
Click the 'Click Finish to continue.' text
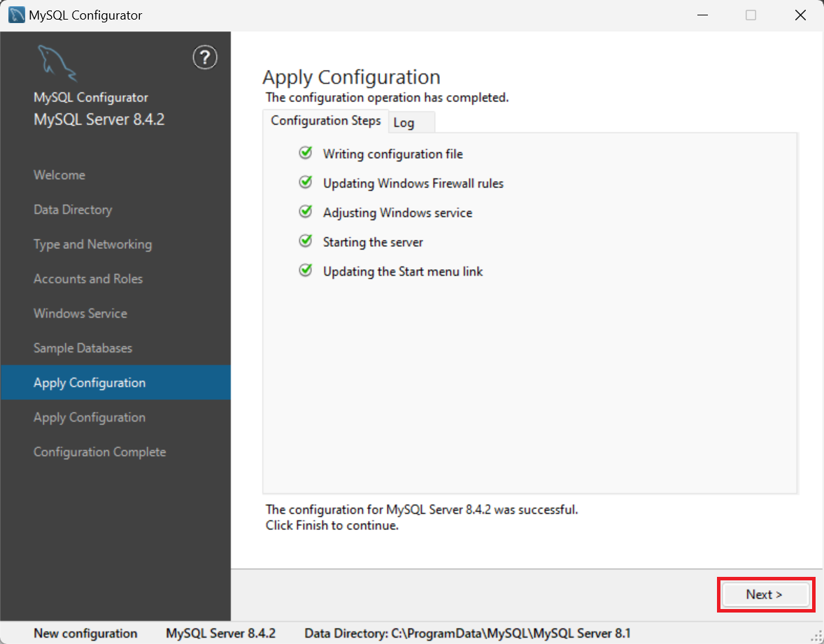click(x=332, y=525)
